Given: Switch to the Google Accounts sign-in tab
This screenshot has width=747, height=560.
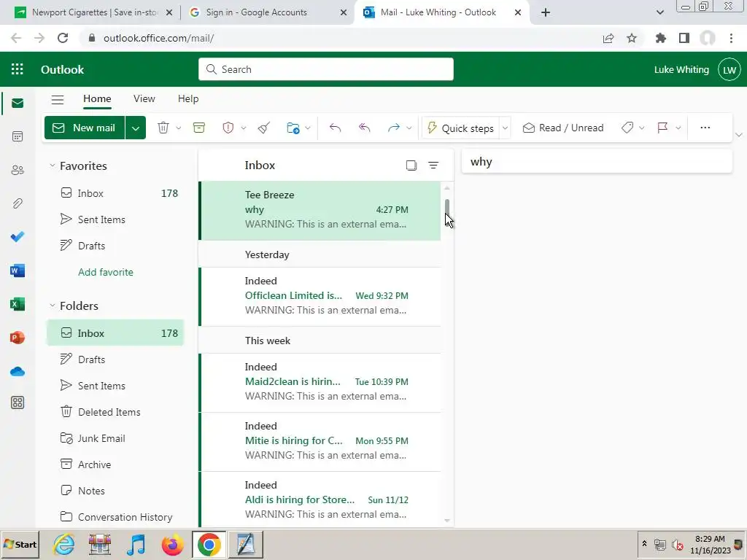Looking at the screenshot, I should point(268,12).
